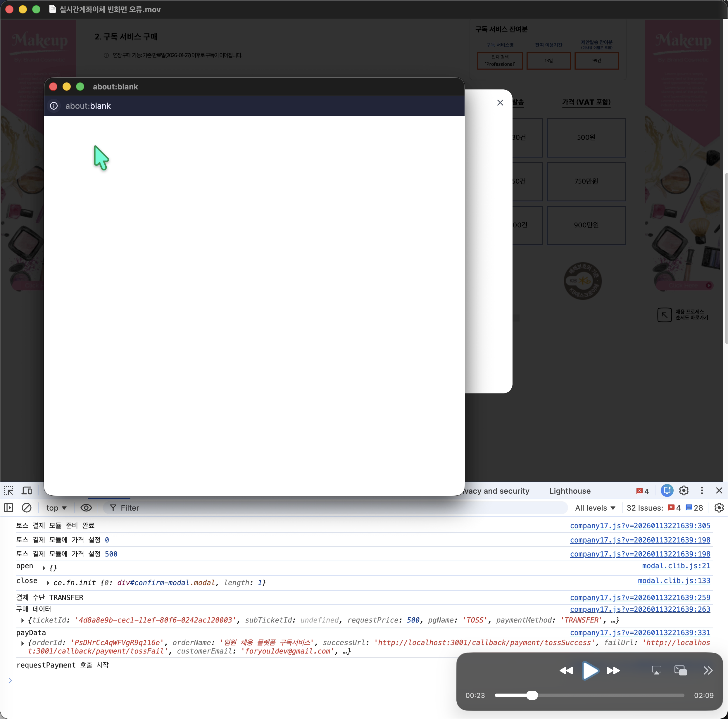Screen dimensions: 728x719
Task: Open the top context dropdown
Action: 56,508
